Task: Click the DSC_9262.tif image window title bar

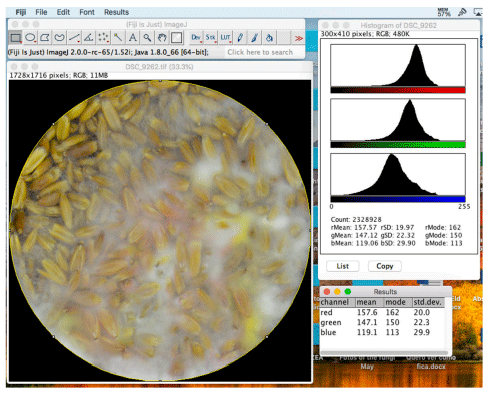Action: [159, 67]
